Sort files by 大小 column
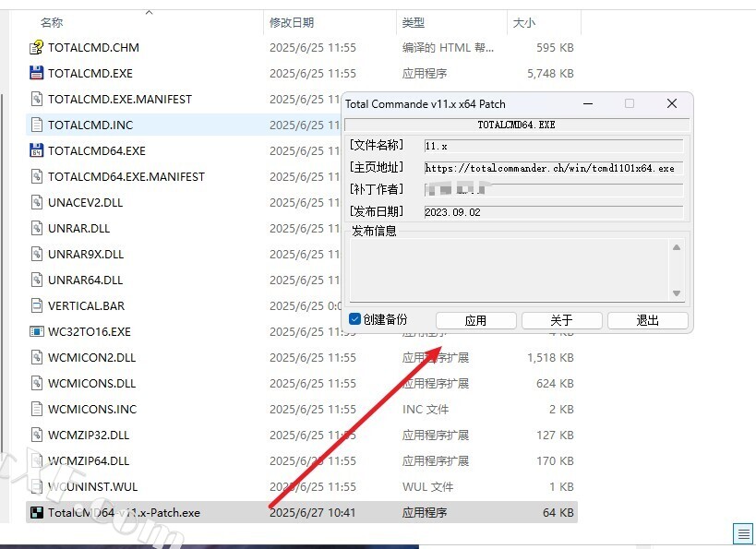This screenshot has height=549, width=756. [524, 23]
